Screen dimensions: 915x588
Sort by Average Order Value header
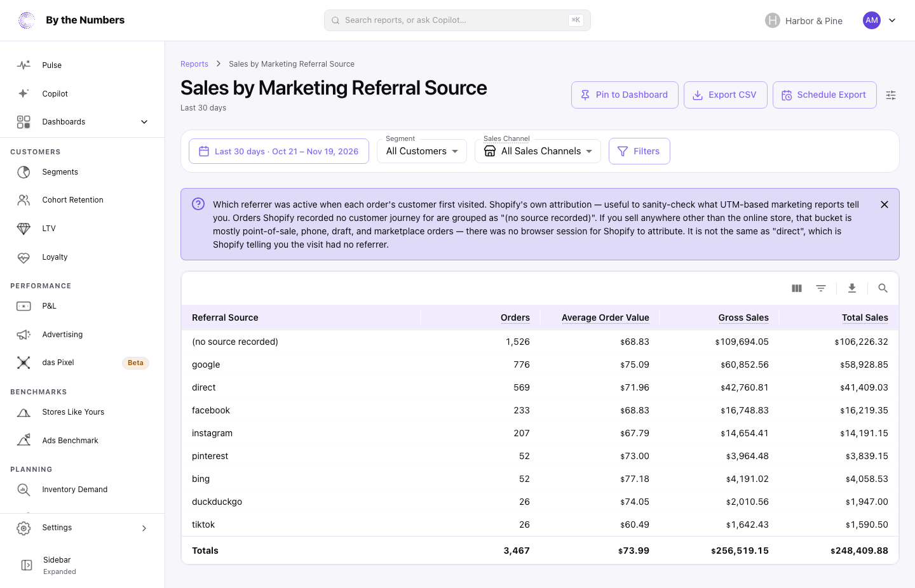click(x=606, y=317)
